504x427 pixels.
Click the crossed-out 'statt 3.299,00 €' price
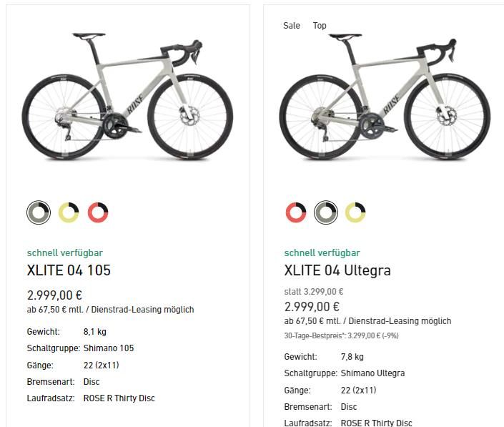click(314, 292)
